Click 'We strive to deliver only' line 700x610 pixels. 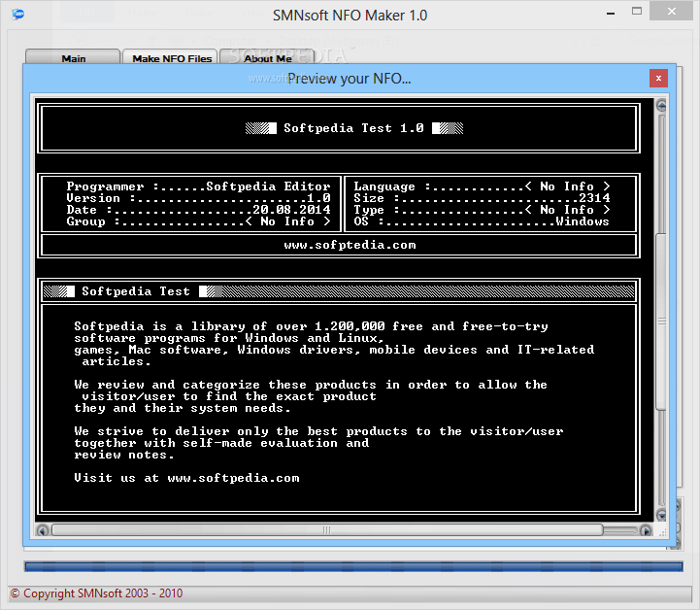pyautogui.click(x=318, y=431)
